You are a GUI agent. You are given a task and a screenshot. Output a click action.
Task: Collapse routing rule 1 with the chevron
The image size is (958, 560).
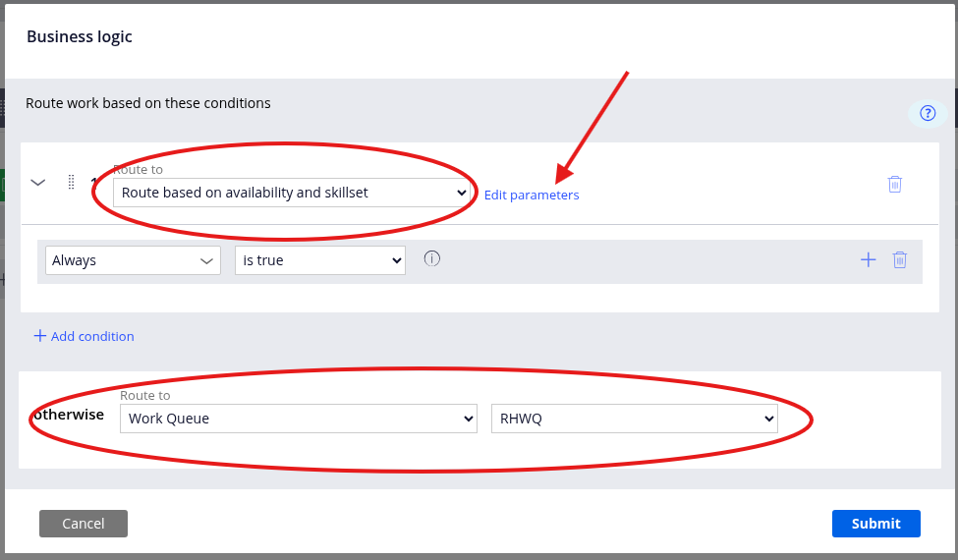click(38, 182)
